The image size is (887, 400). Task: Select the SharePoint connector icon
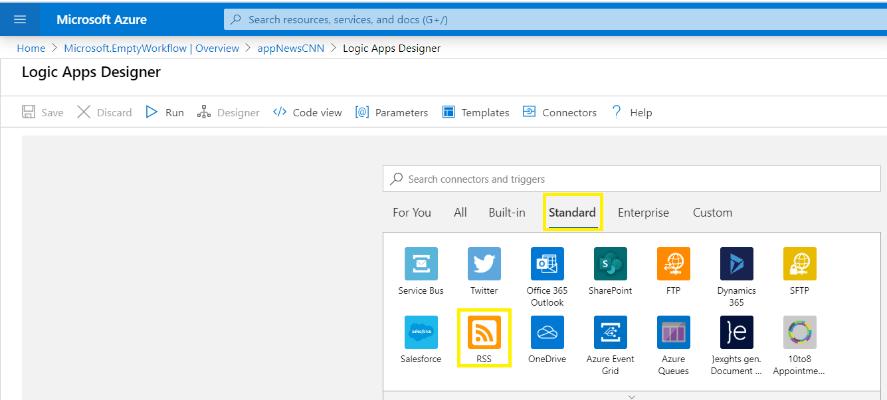[610, 264]
